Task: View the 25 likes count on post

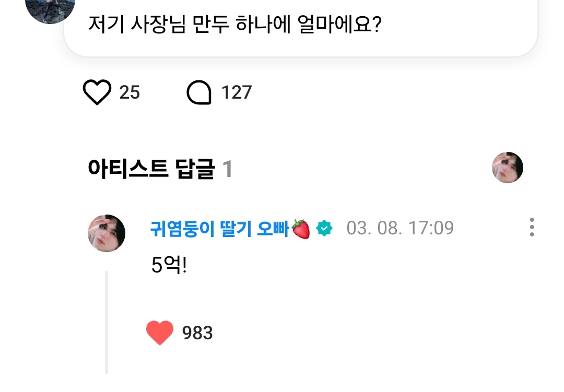Action: [x=130, y=93]
